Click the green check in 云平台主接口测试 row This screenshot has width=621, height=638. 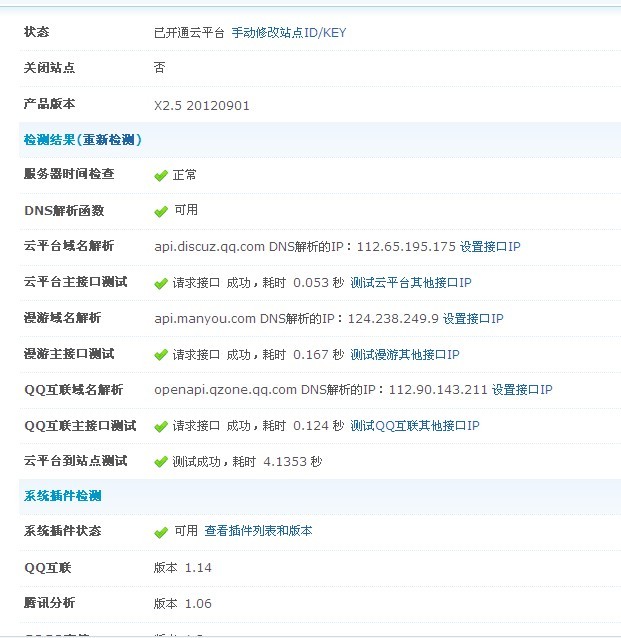161,283
